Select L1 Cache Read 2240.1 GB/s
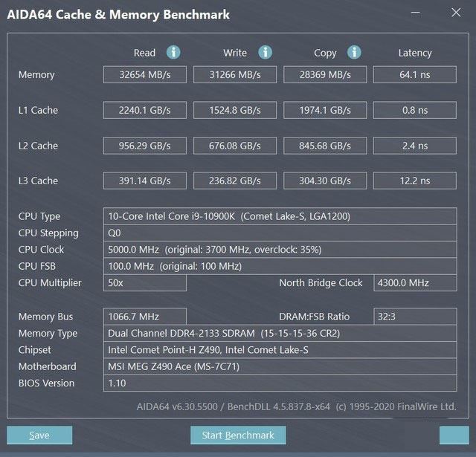Viewport: 476px width, 457px height. coord(145,110)
